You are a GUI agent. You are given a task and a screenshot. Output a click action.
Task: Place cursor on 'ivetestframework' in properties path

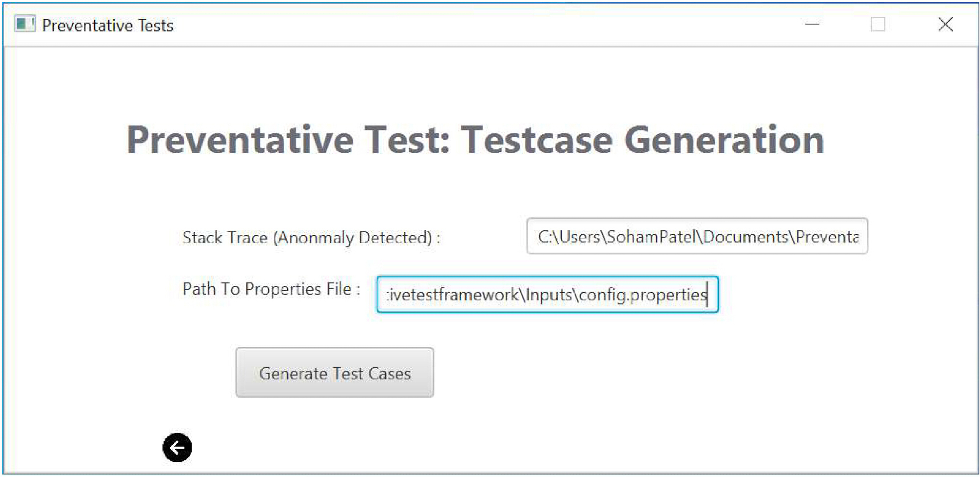click(x=453, y=295)
